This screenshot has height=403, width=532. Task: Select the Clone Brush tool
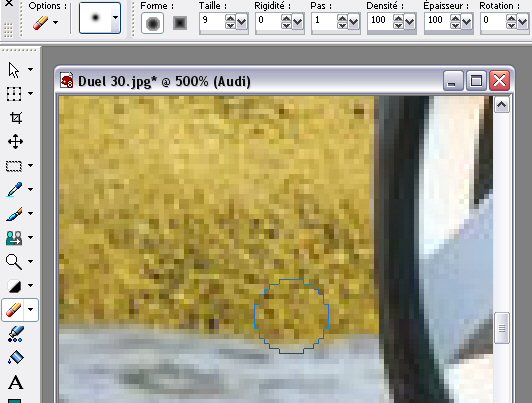(14, 237)
